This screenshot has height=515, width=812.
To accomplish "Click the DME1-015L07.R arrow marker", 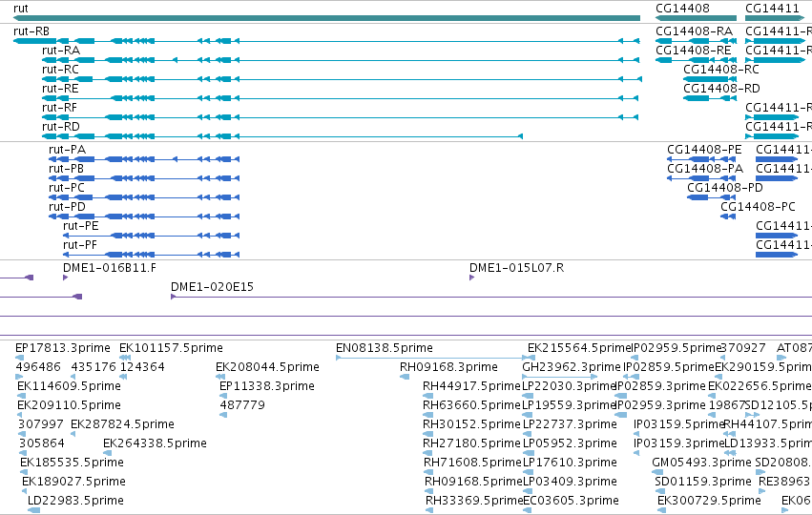I will (x=471, y=278).
